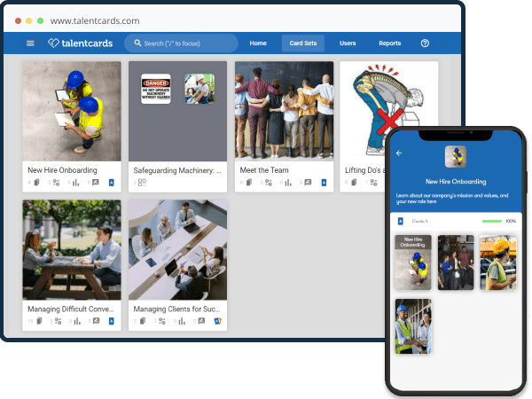Click the cards count icon under New Hire Onboarding
The width and height of the screenshot is (532, 399).
(35, 183)
